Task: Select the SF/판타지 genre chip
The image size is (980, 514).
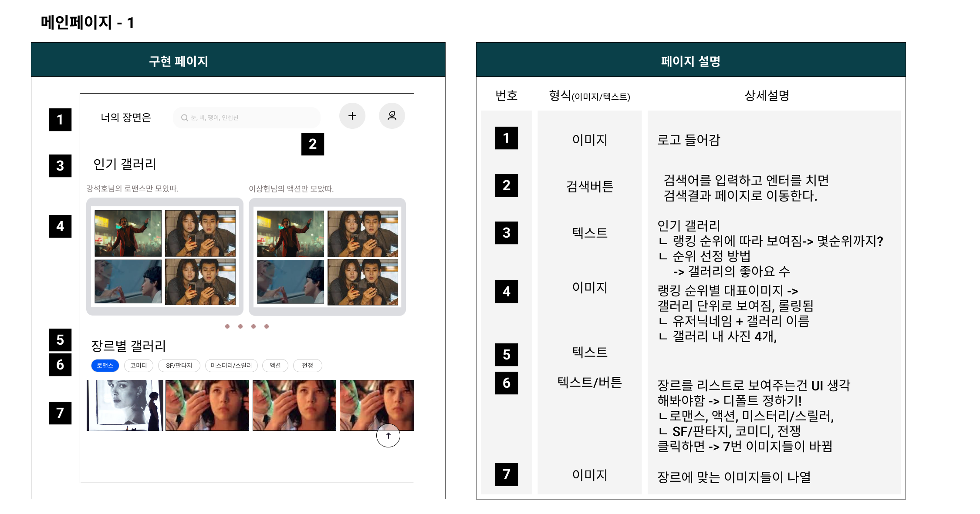Action: point(179,366)
